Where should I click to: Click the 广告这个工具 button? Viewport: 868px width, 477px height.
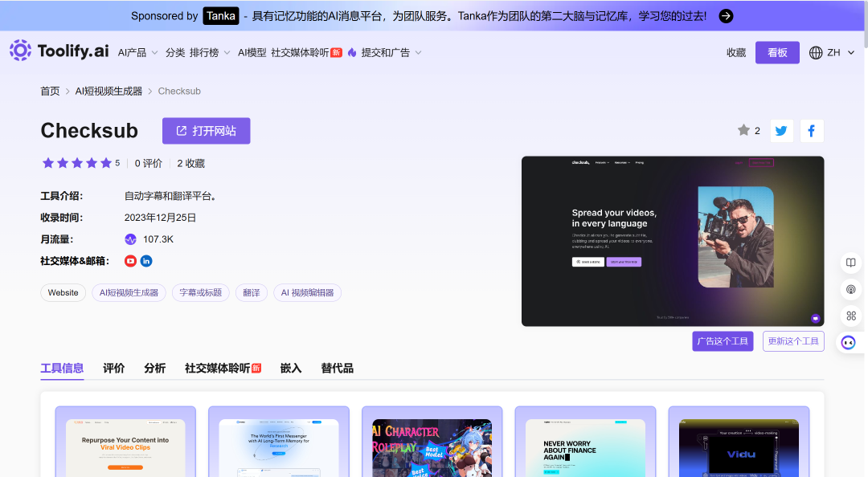click(x=723, y=341)
